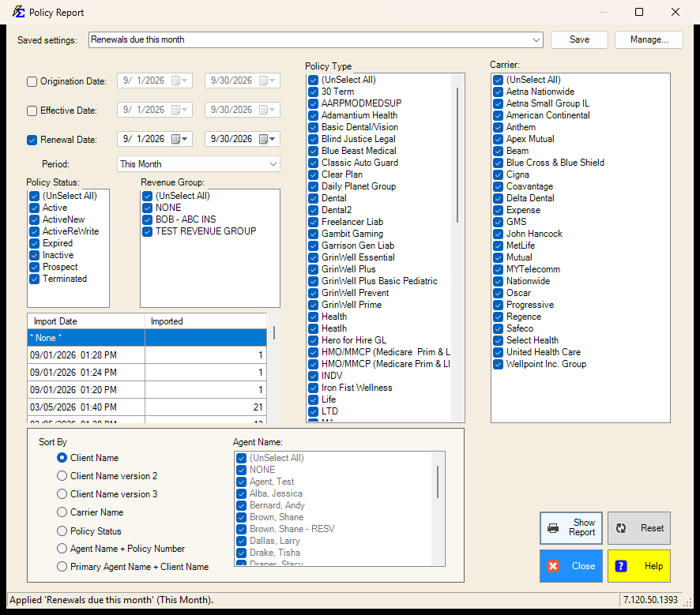Select Client Name version 2 sort option
Image resolution: width=700 pixels, height=615 pixels.
click(x=62, y=476)
